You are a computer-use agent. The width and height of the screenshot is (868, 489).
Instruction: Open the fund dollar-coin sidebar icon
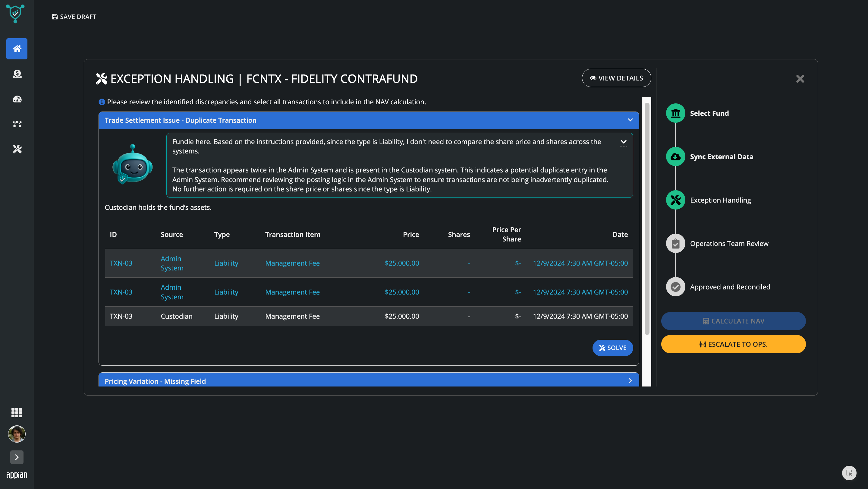[17, 74]
